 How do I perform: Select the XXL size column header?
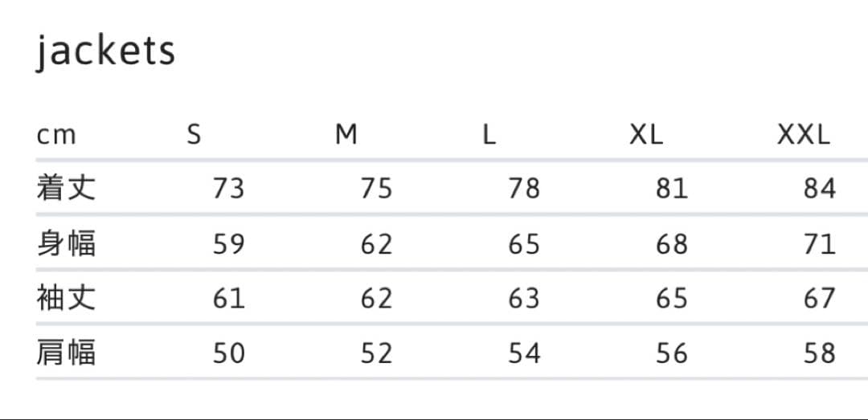point(804,135)
